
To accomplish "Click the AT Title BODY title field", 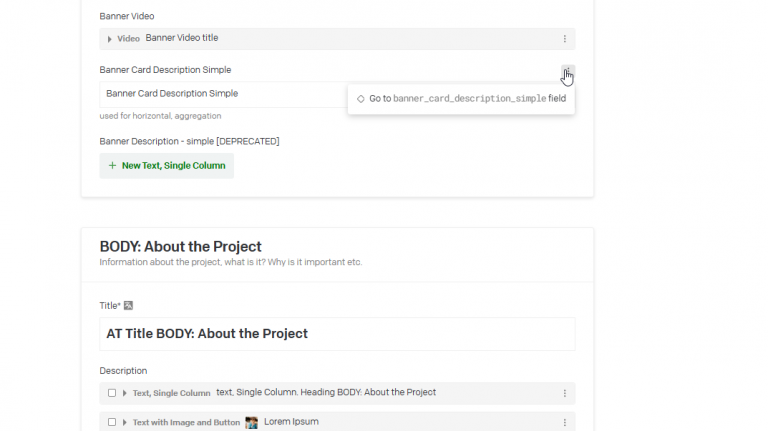I will (337, 334).
